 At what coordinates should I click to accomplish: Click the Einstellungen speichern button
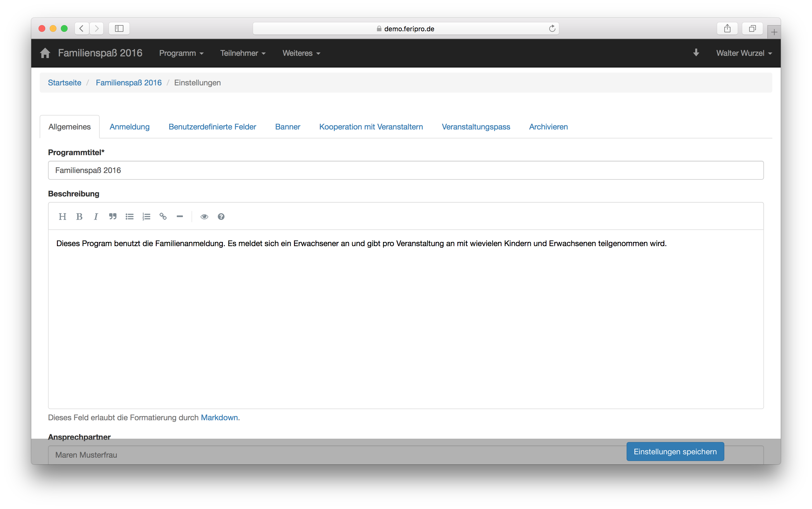(675, 452)
